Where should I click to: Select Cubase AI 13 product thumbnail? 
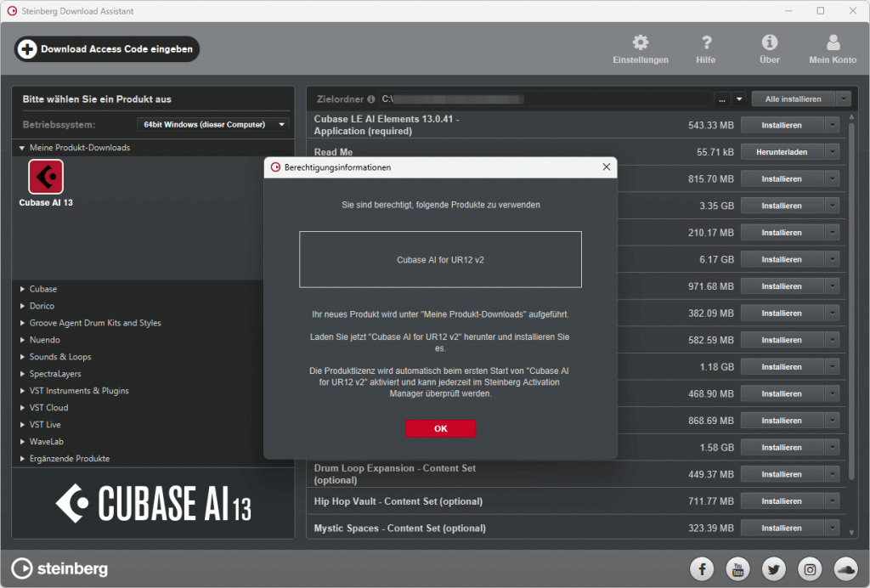(46, 177)
